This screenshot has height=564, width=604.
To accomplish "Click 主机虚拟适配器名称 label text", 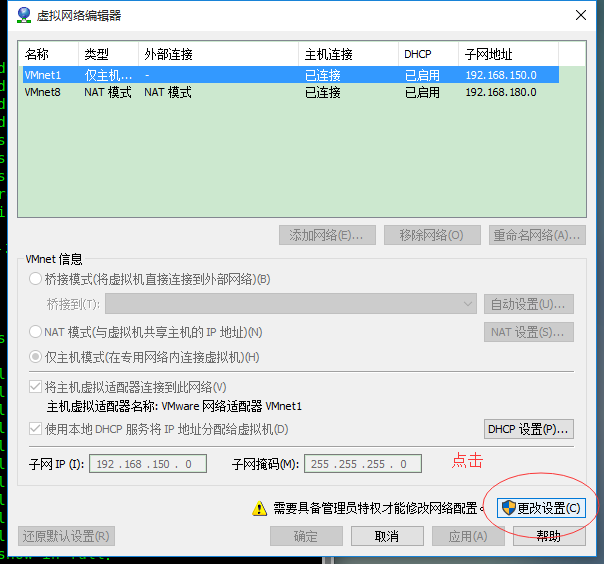I will click(174, 406).
